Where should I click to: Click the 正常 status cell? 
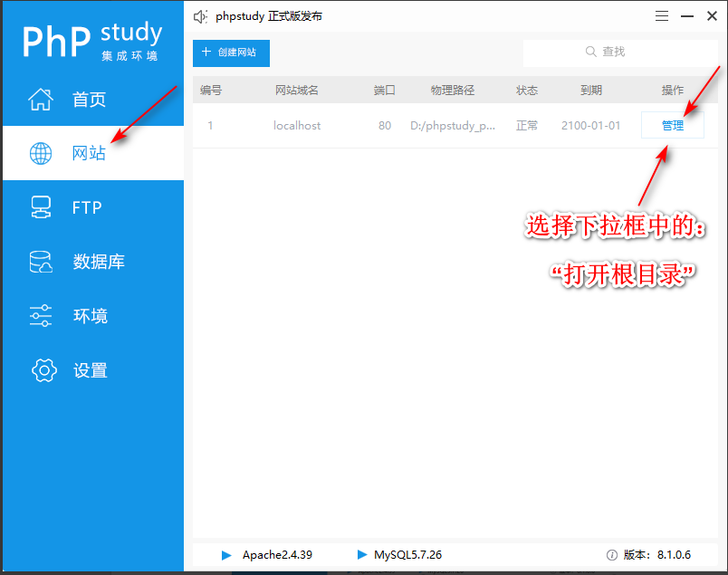527,125
